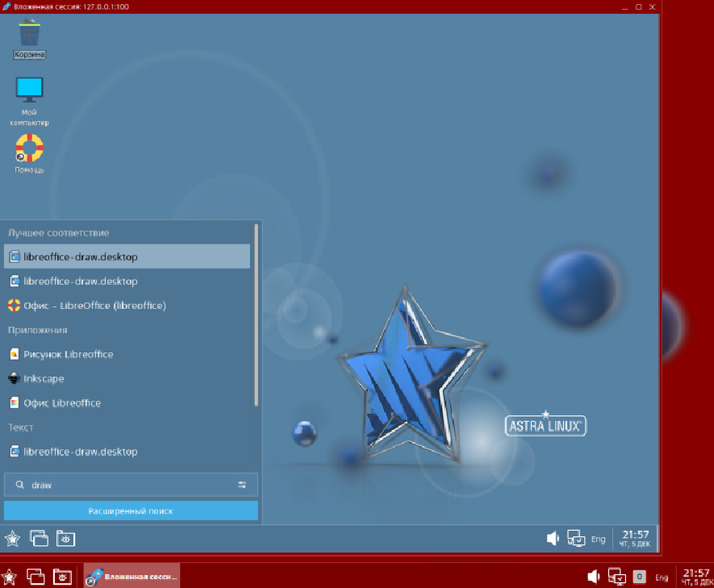Image resolution: width=714 pixels, height=588 pixels.
Task: Open the host star start menu button
Action: (x=9, y=577)
